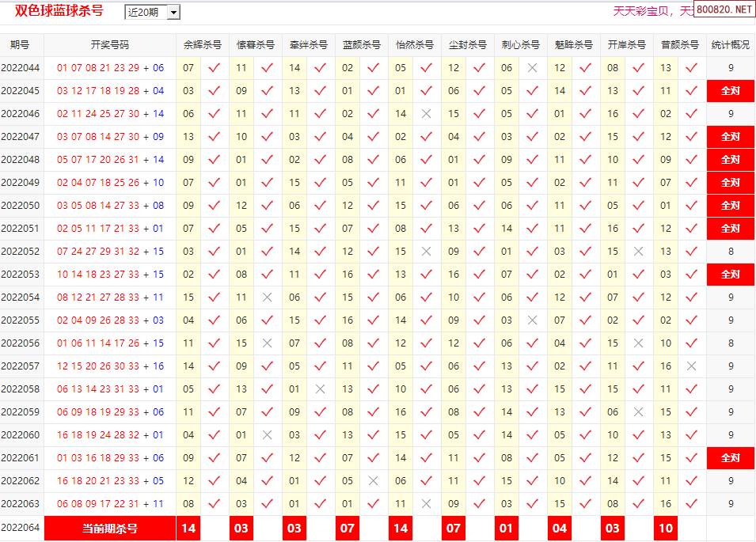The height and width of the screenshot is (542, 756).
Task: Click X mark in 怡然杀号 column, row 2022046
Action: 426,114
